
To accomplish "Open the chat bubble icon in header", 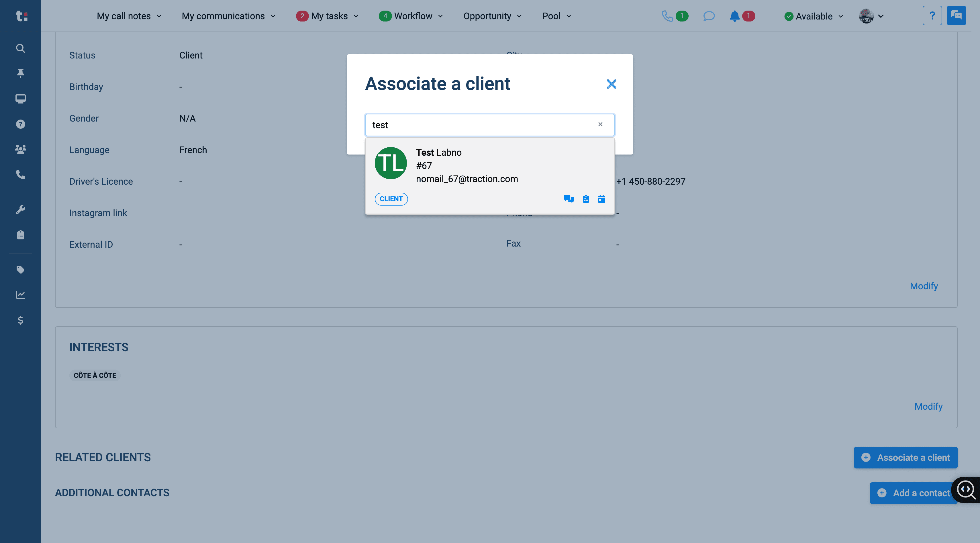I will [x=709, y=16].
